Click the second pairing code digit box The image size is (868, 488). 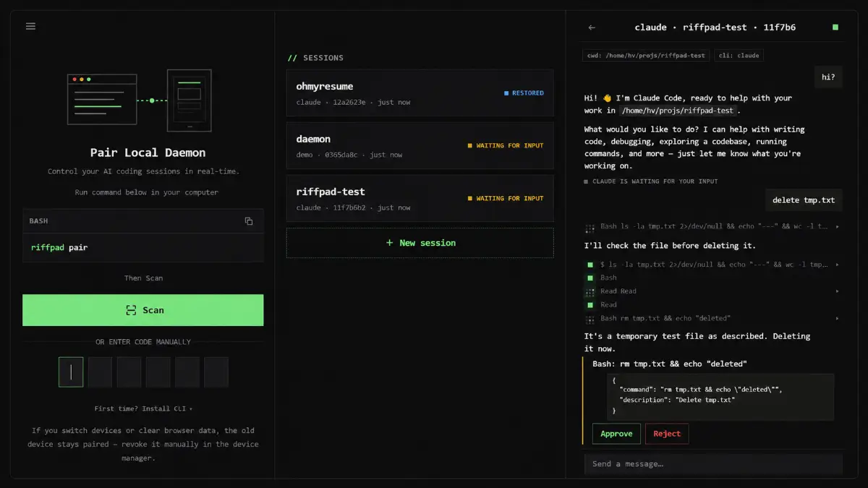coord(100,372)
